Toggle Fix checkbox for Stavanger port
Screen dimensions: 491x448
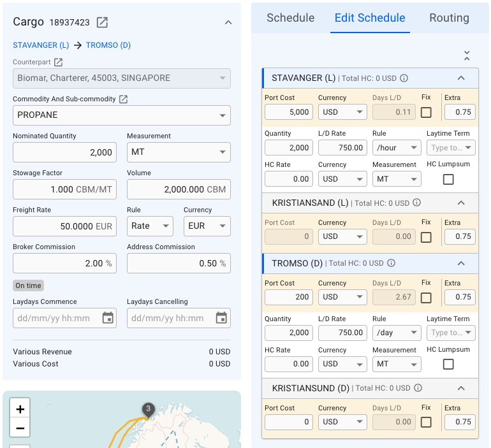pyautogui.click(x=426, y=112)
